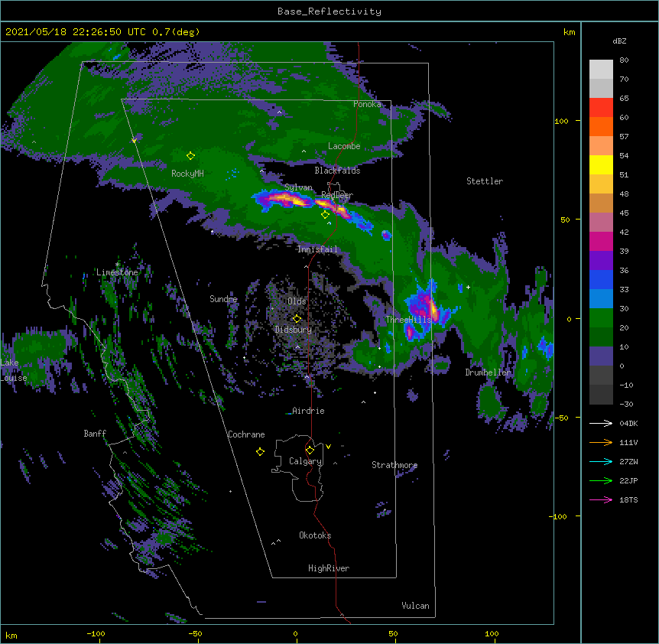
Task: Click the Vulcan label
Action: (415, 606)
